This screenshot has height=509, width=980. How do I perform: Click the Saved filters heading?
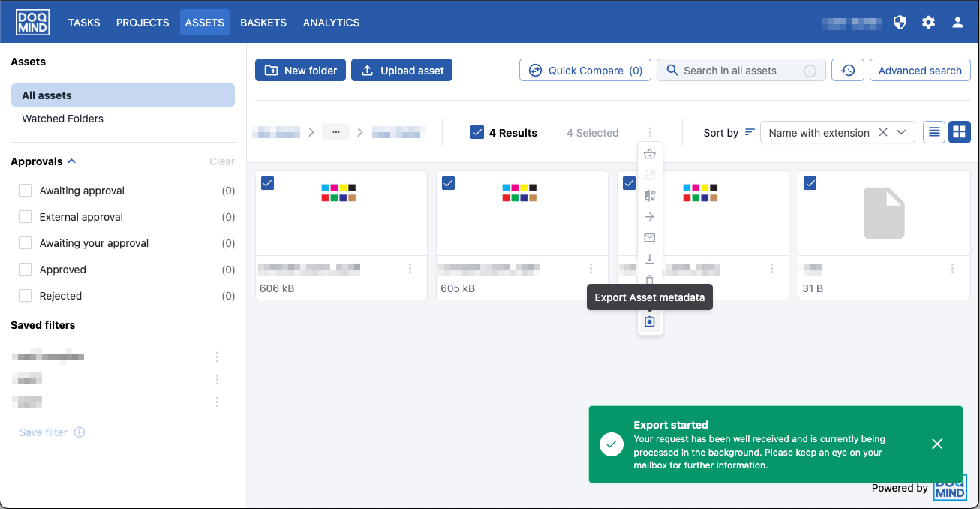43,325
